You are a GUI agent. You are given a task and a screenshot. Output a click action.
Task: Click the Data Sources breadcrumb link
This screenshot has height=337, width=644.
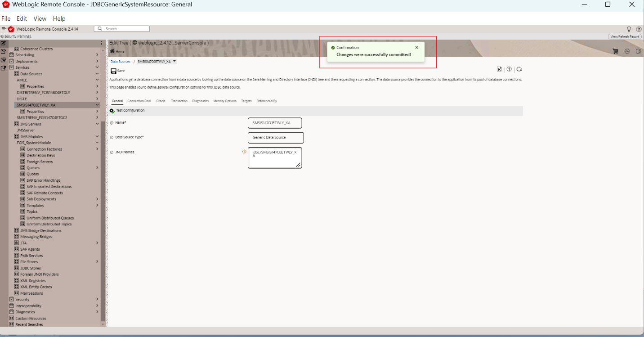tap(121, 61)
